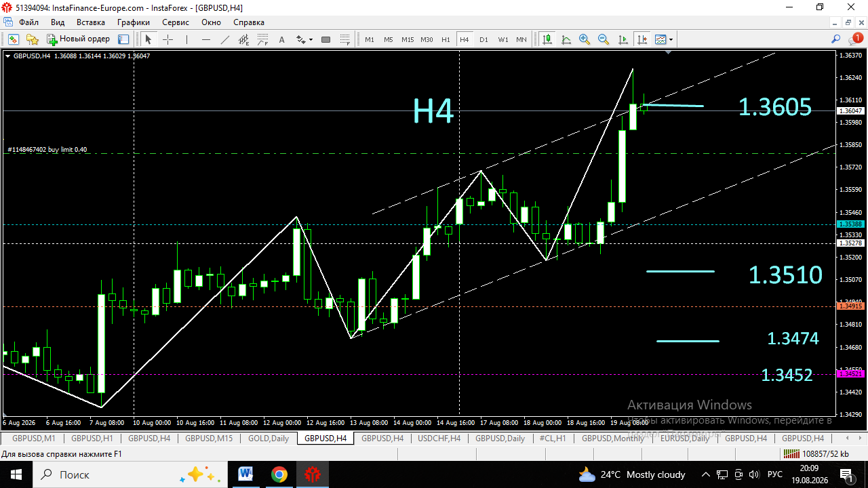Image resolution: width=868 pixels, height=488 pixels.
Task: Toggle the H4 timeframe button
Action: (465, 39)
